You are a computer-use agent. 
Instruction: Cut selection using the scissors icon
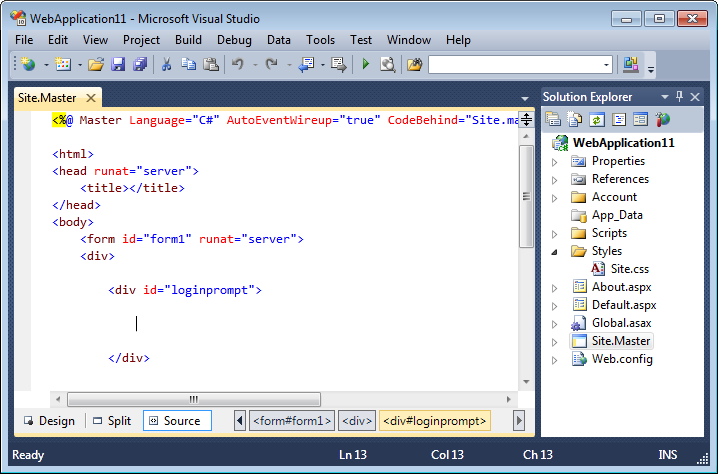click(x=167, y=65)
